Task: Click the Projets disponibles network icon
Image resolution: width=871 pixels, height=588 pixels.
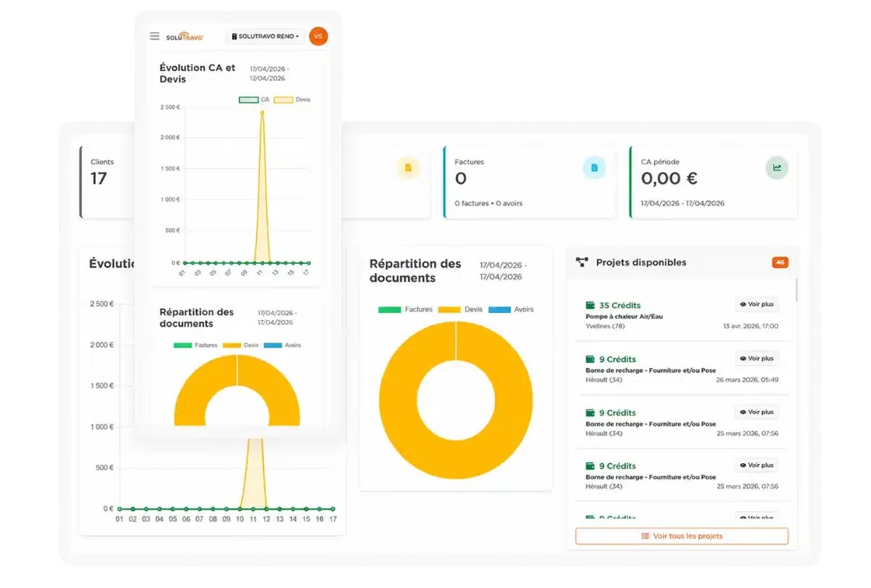Action: pos(581,263)
